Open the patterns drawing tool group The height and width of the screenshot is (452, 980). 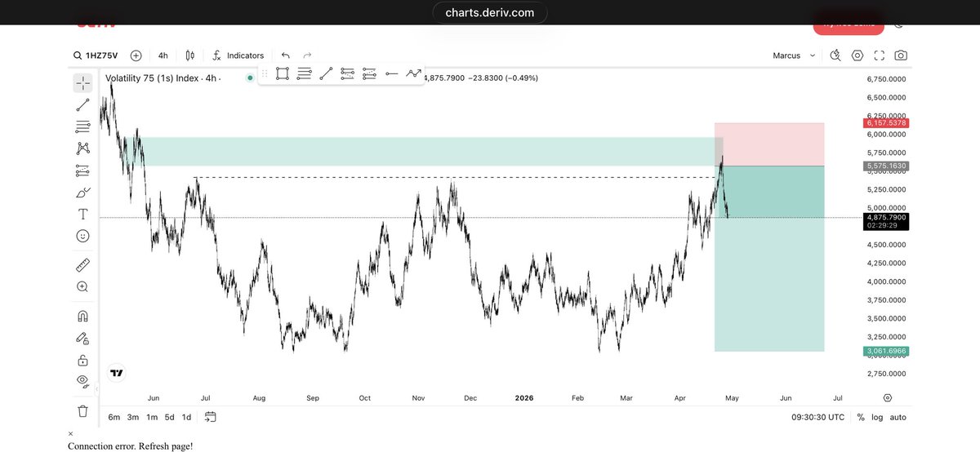pos(82,148)
